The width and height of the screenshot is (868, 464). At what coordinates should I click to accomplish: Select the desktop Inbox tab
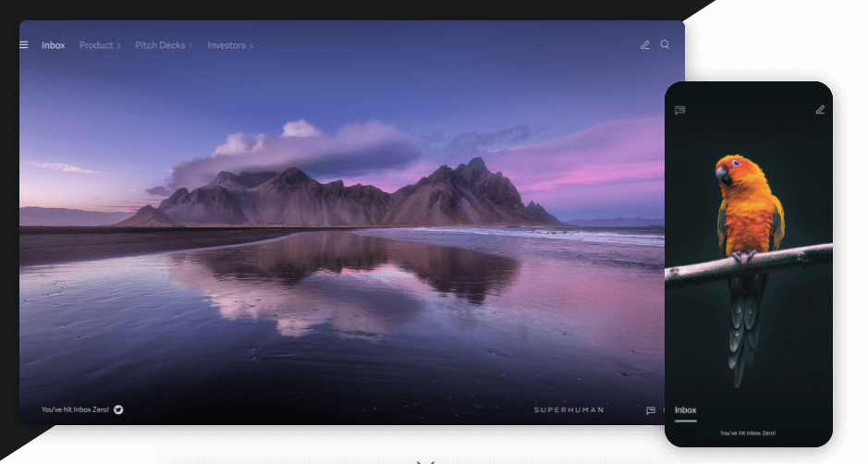tap(54, 45)
